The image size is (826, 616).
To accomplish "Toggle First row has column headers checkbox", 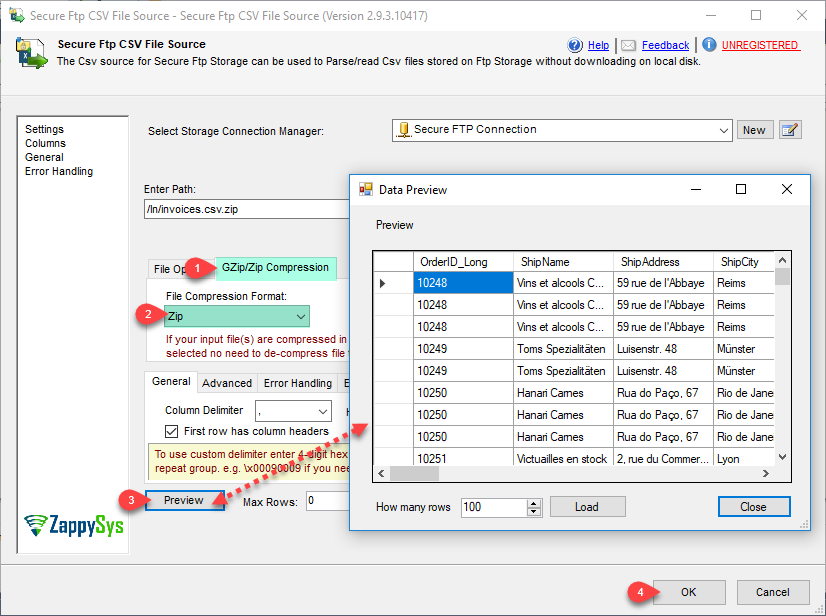I will coord(171,432).
